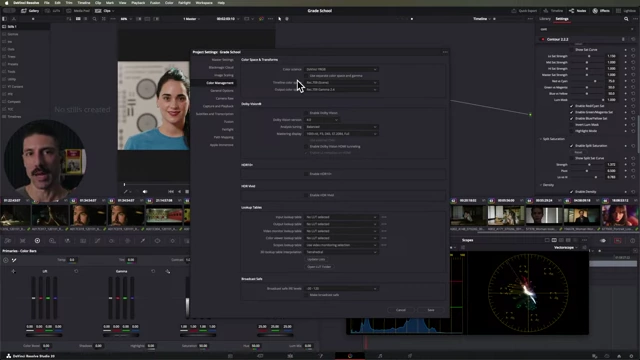Screen dimensions: 640x360
Task: Open the Mastering display dropdown
Action: coord(341,134)
